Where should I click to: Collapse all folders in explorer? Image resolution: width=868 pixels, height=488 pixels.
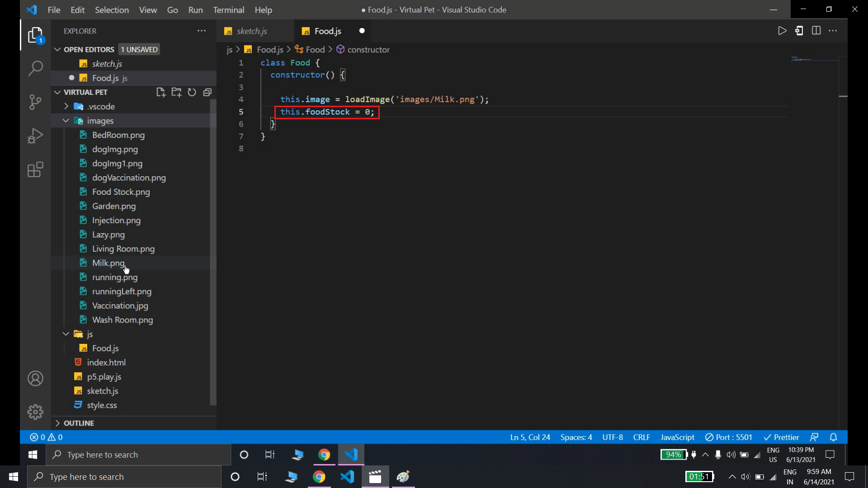pos(207,92)
